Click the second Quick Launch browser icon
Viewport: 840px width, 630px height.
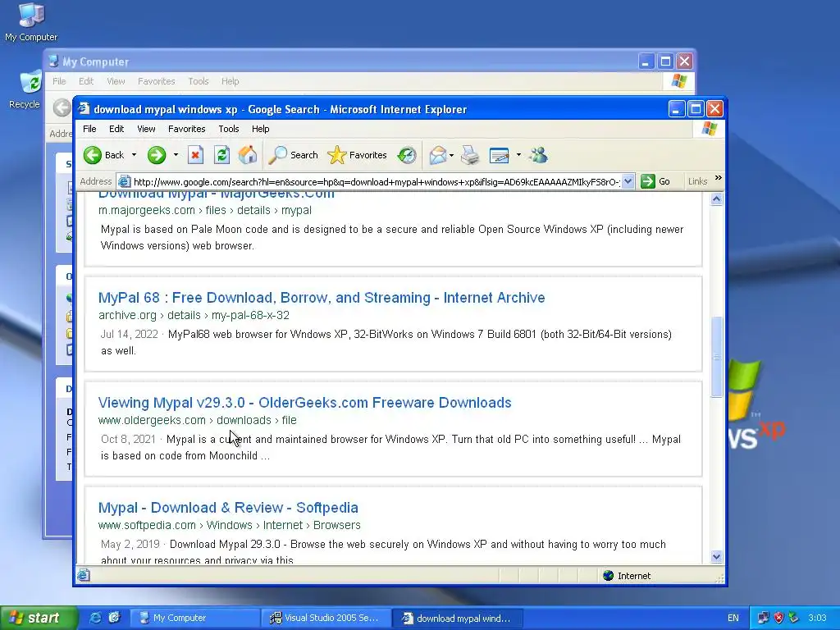point(114,618)
